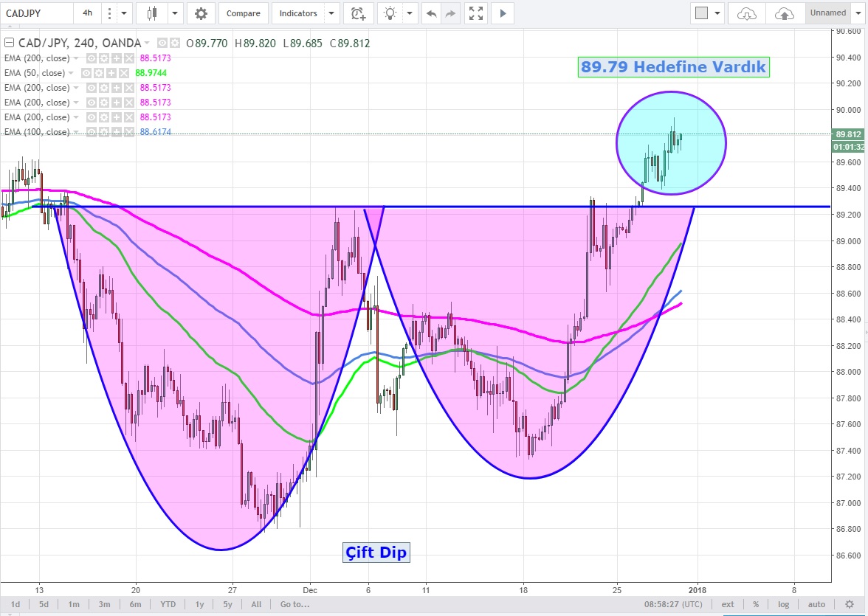Screen dimensions: 868x616
Task: Switch to the YTD range
Action: pyautogui.click(x=168, y=604)
